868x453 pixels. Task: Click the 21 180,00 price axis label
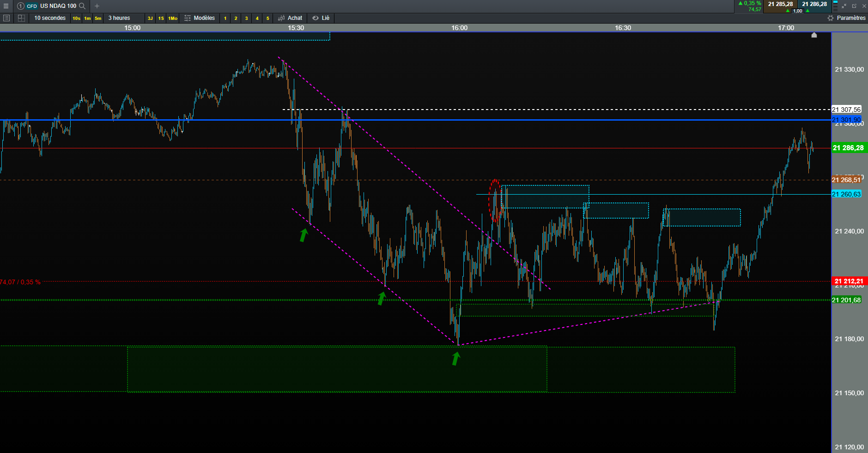tap(849, 339)
